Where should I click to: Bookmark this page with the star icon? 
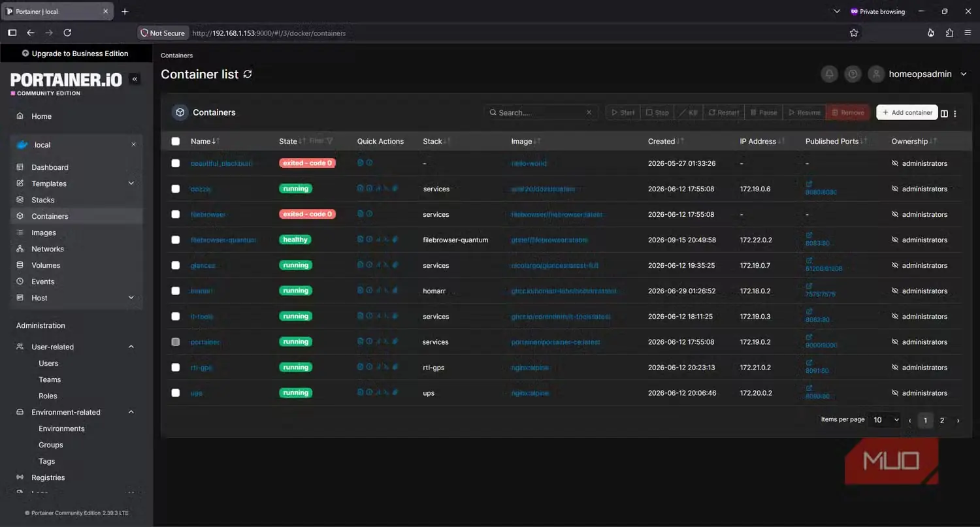tap(854, 33)
